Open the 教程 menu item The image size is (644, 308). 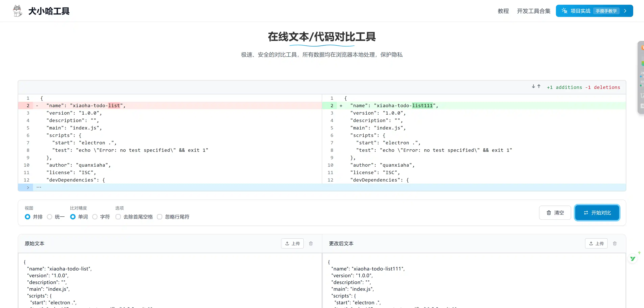tap(503, 11)
